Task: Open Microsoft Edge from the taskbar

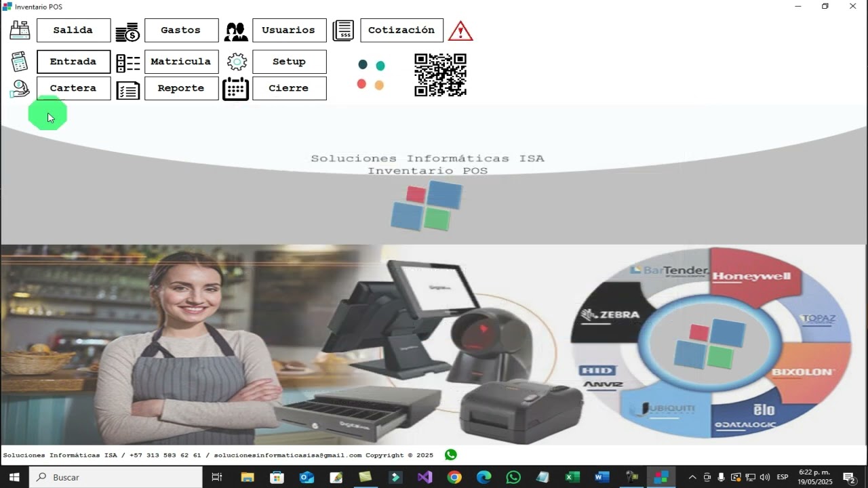Action: click(x=484, y=477)
